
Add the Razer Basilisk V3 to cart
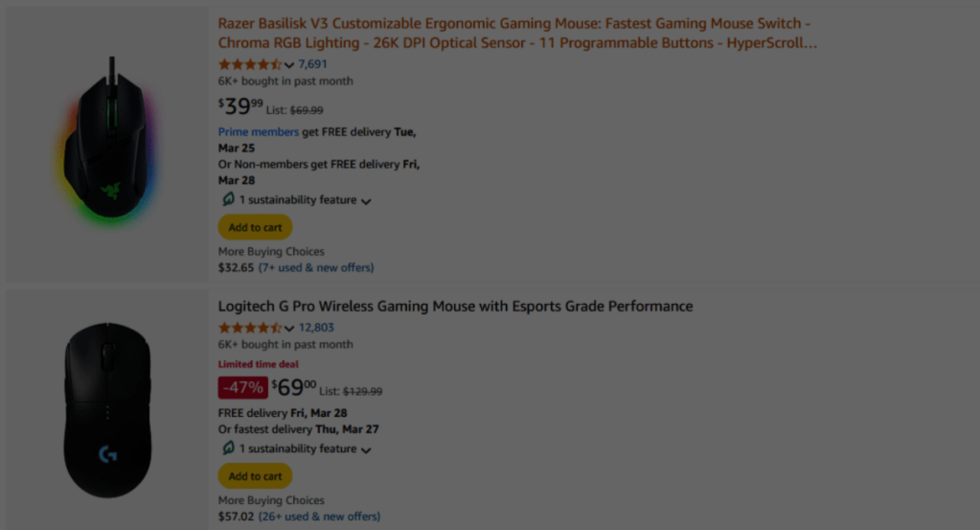tap(255, 227)
